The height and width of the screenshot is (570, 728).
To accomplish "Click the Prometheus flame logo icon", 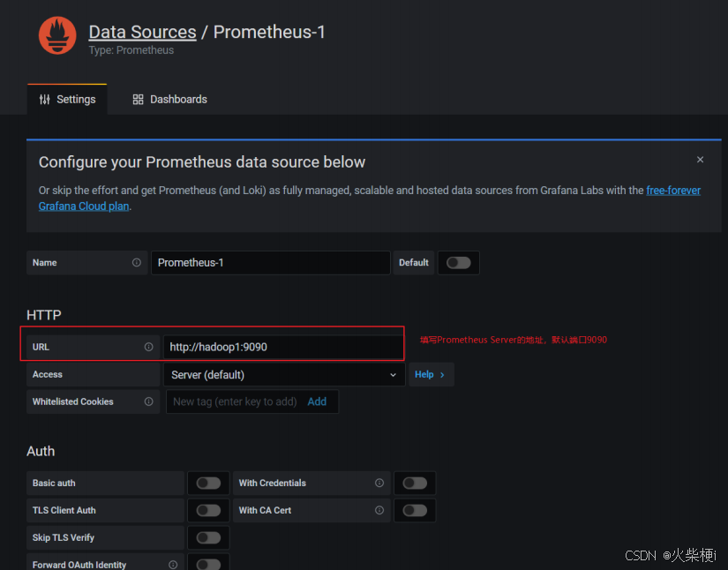I will [57, 35].
